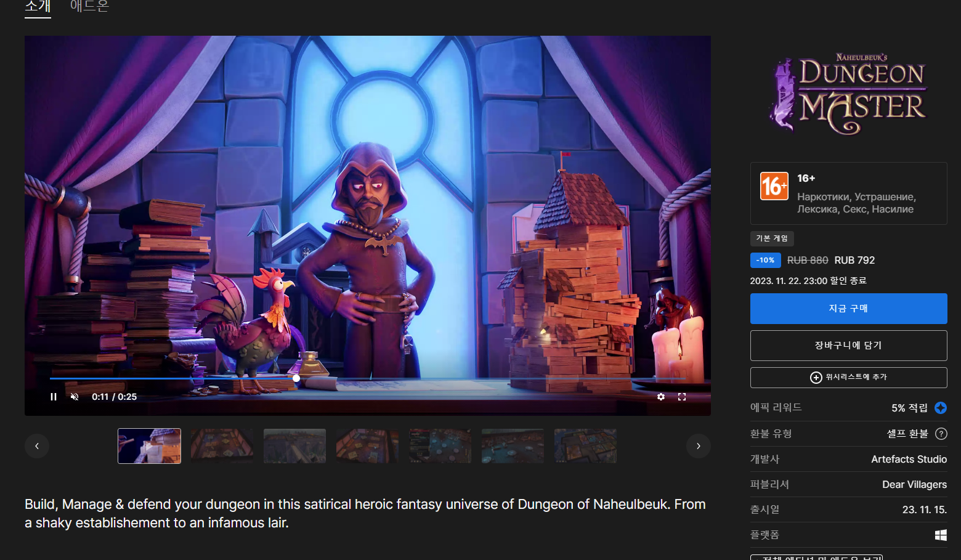Screen dimensions: 961x560
Task: Select the fourth screenshot thumbnail
Action: coord(367,446)
